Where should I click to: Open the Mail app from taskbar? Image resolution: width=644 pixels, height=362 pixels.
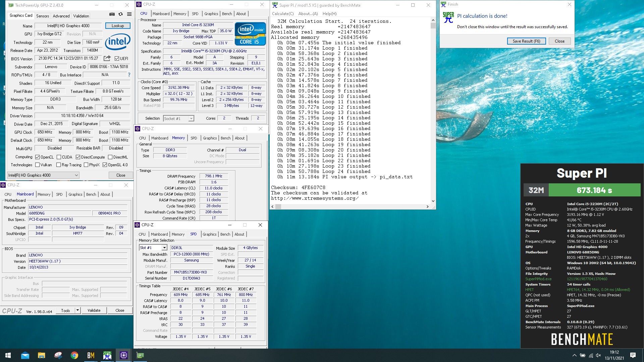click(x=25, y=355)
